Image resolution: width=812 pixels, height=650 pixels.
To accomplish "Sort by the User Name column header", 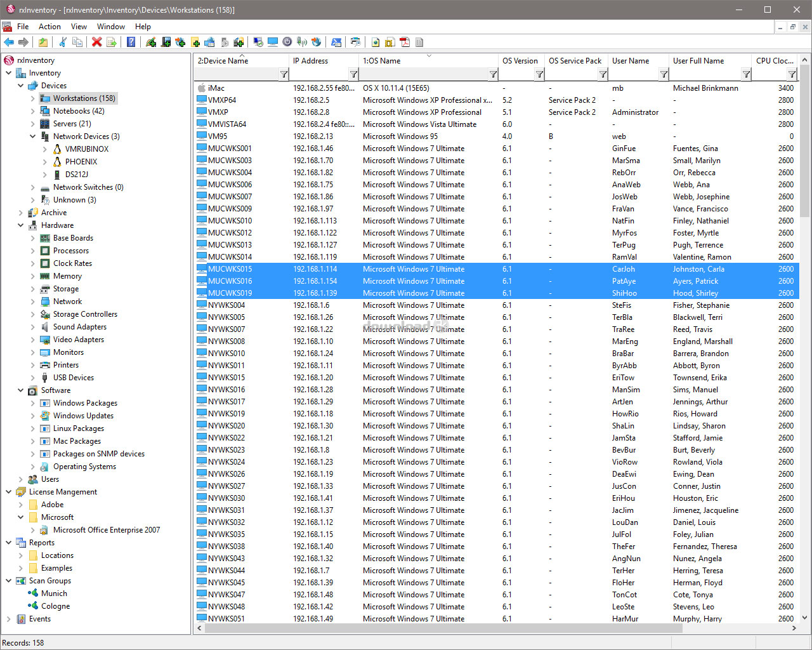I will tap(639, 61).
